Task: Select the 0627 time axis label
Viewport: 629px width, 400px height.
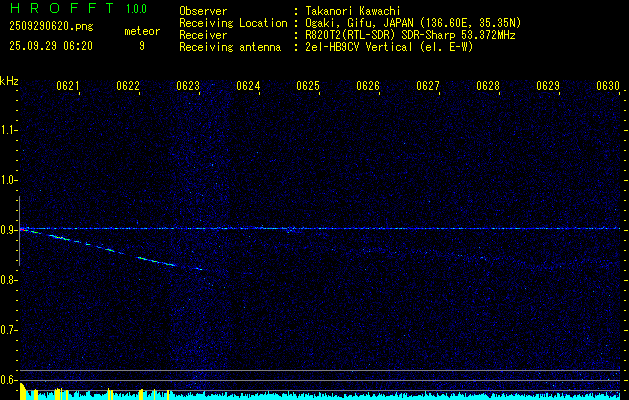Action: point(428,86)
